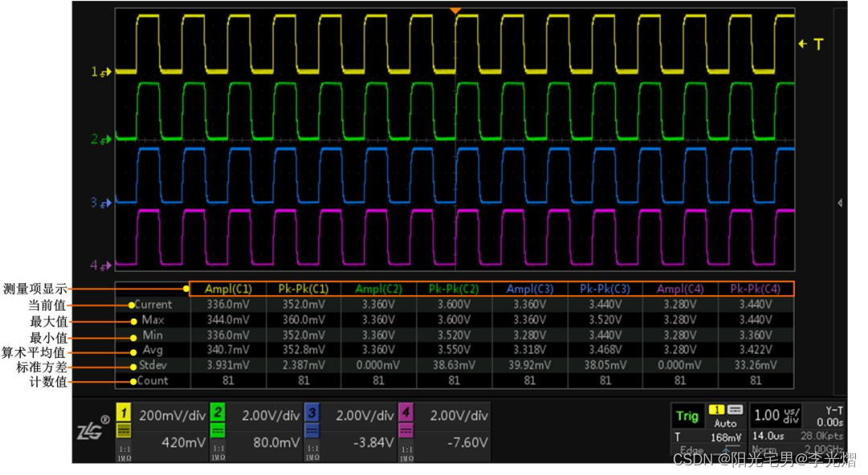Select the Pk-Pk(C2) measurement header
868x475 pixels.
pyautogui.click(x=454, y=289)
